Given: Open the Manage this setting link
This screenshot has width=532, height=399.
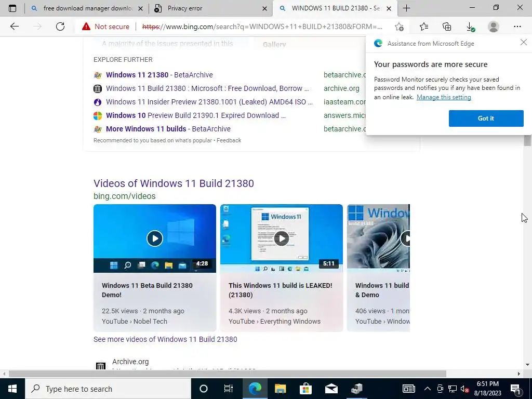Looking at the screenshot, I should (x=444, y=97).
